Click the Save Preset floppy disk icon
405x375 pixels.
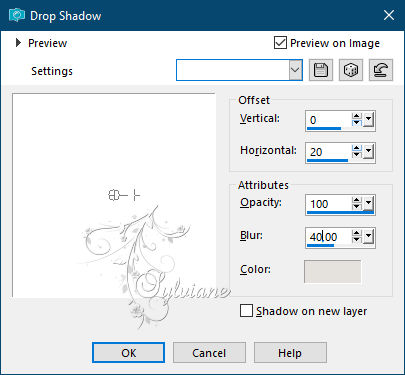point(321,70)
